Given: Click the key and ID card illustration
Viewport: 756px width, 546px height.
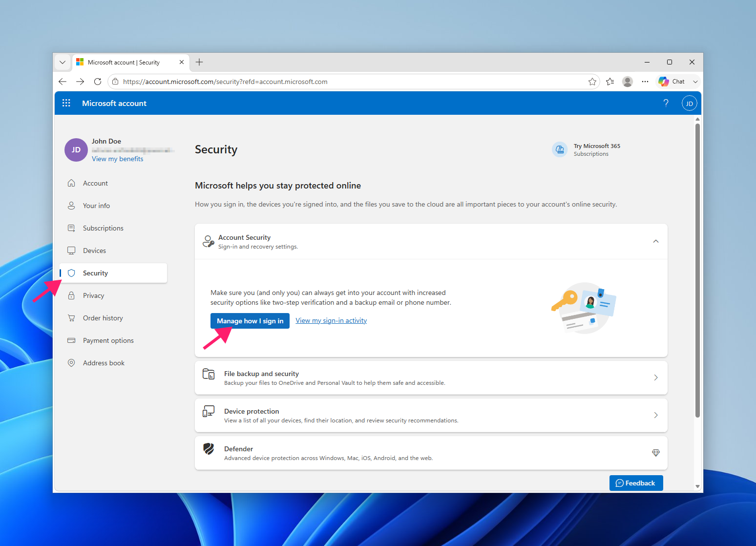Looking at the screenshot, I should (584, 308).
